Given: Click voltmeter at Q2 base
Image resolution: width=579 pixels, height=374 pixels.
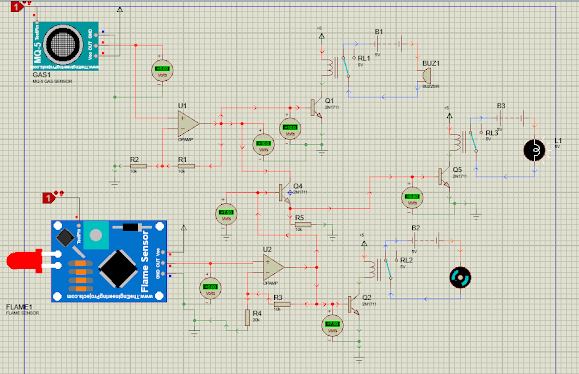Looking at the screenshot, I should 332,325.
